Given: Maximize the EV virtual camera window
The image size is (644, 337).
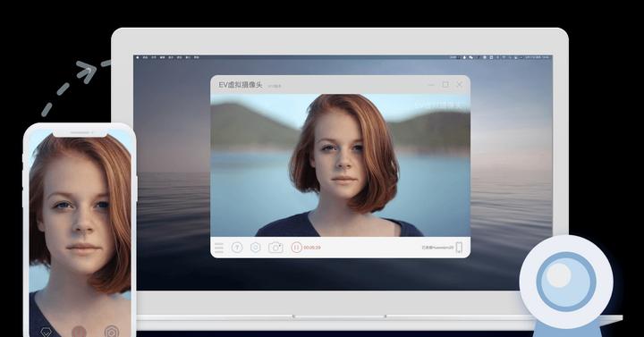Looking at the screenshot, I should (x=445, y=85).
